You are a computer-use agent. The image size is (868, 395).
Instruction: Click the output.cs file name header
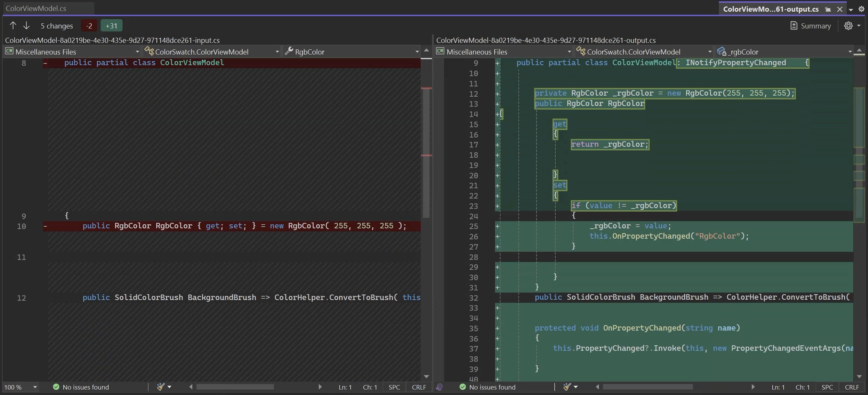pos(546,40)
